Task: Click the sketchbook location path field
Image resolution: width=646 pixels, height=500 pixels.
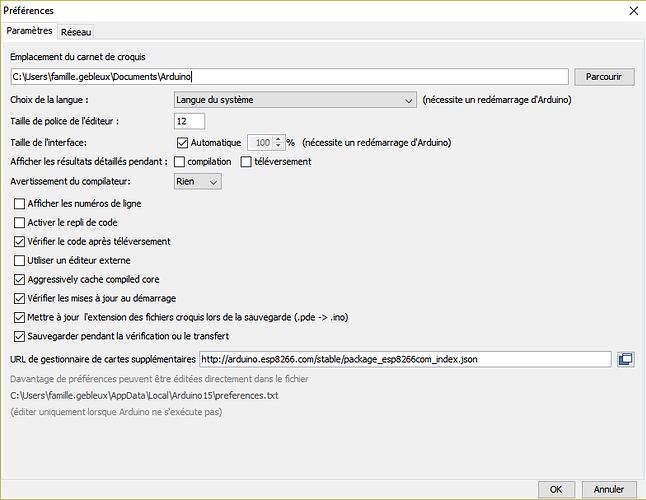Action: (x=289, y=76)
